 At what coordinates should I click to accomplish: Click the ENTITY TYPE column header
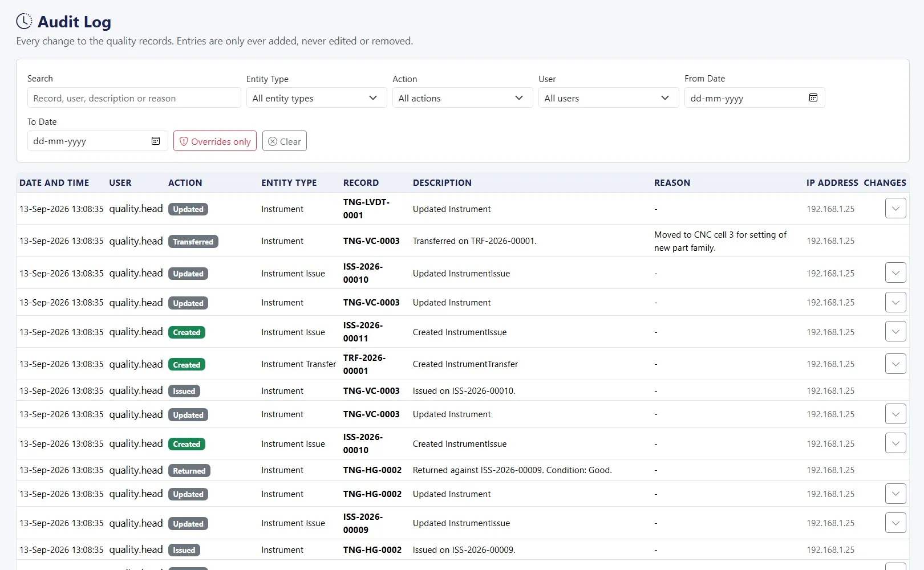(x=289, y=183)
